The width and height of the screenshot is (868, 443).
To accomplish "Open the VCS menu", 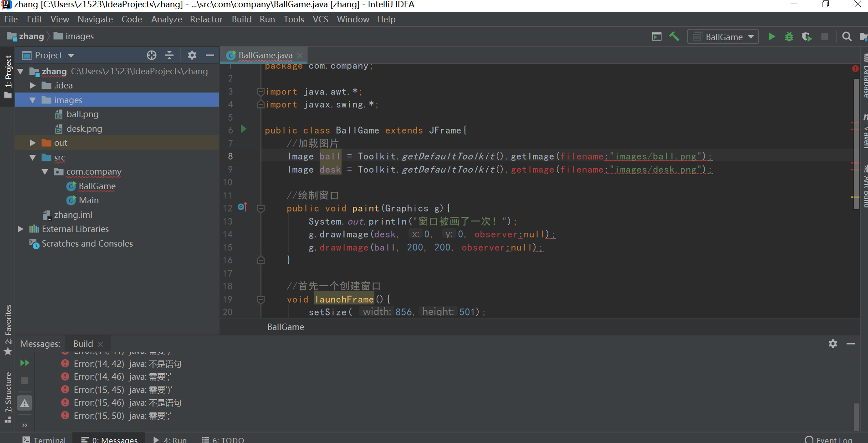I will 321,19.
